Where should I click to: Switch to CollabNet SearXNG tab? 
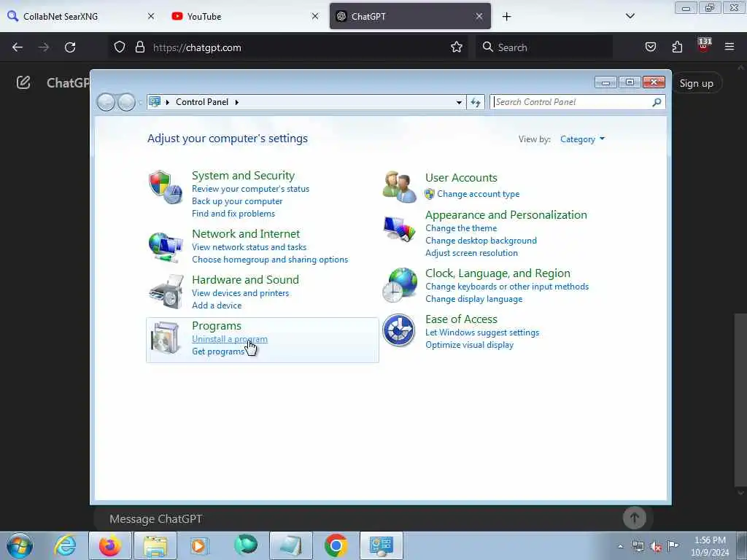coord(81,16)
